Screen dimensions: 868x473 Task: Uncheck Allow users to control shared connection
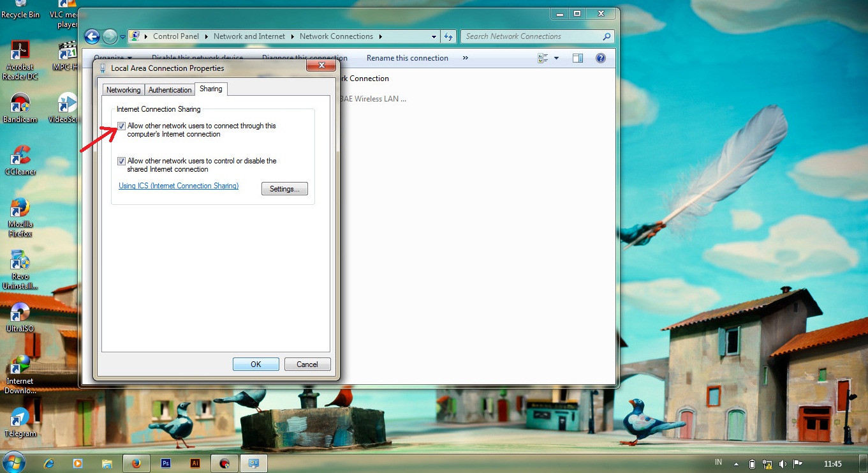(x=121, y=161)
